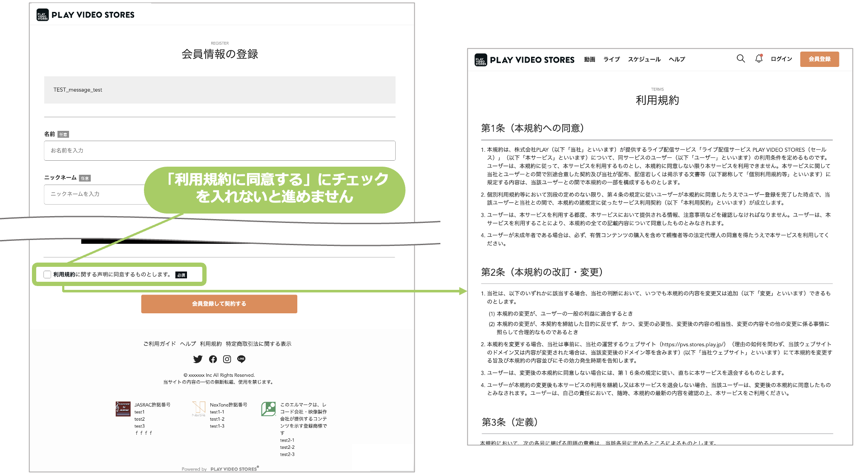
Task: Click the 会員登録して契約する button
Action: pos(219,304)
